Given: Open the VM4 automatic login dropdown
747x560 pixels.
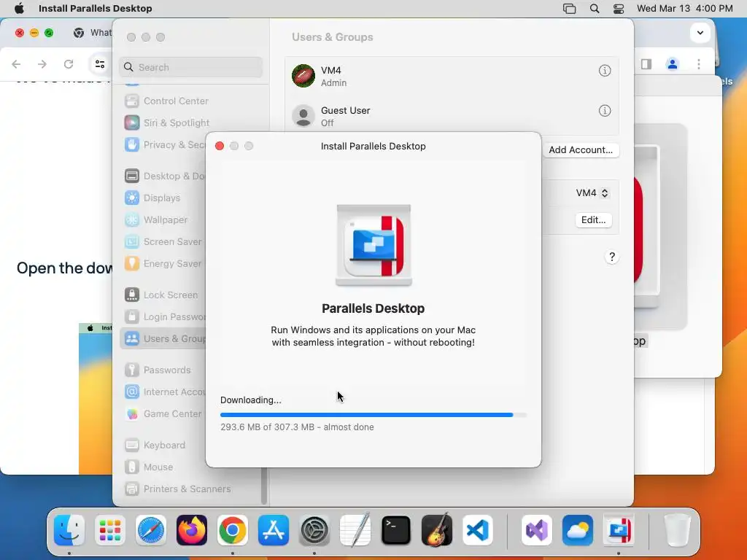Looking at the screenshot, I should click(x=592, y=192).
